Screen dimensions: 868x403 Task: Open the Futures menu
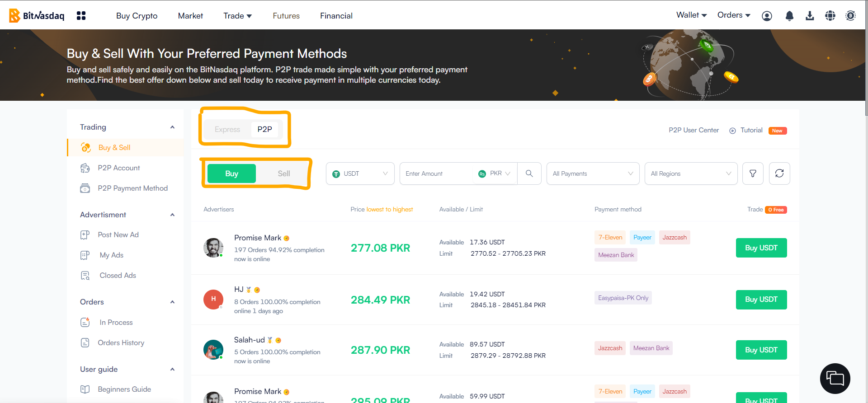[286, 16]
